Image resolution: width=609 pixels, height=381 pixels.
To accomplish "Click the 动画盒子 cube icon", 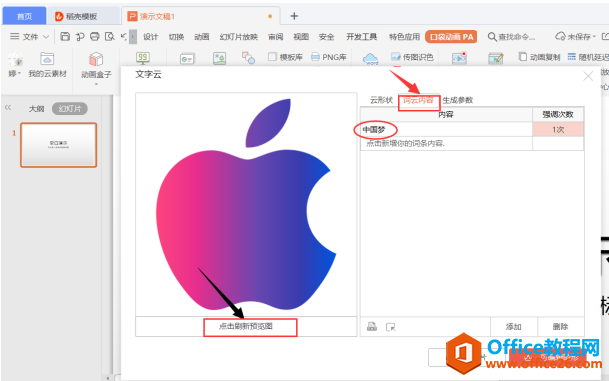I will pos(96,59).
